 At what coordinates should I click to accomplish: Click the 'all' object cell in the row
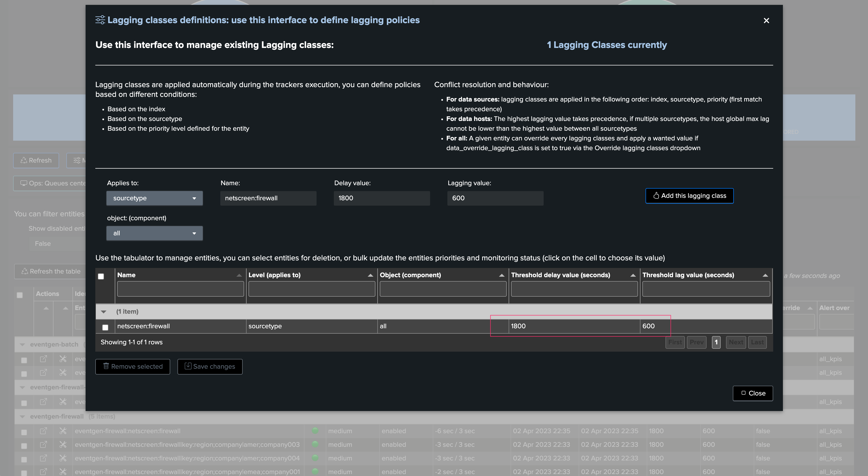pos(443,326)
